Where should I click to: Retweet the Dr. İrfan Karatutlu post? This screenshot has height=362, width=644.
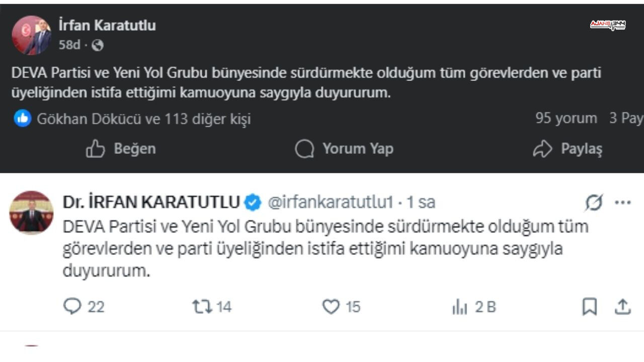(x=202, y=307)
